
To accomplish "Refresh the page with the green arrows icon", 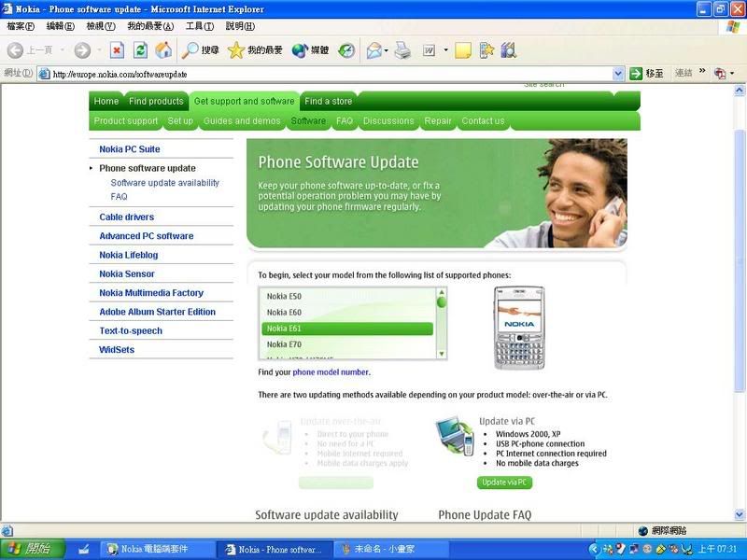I will 141,50.
